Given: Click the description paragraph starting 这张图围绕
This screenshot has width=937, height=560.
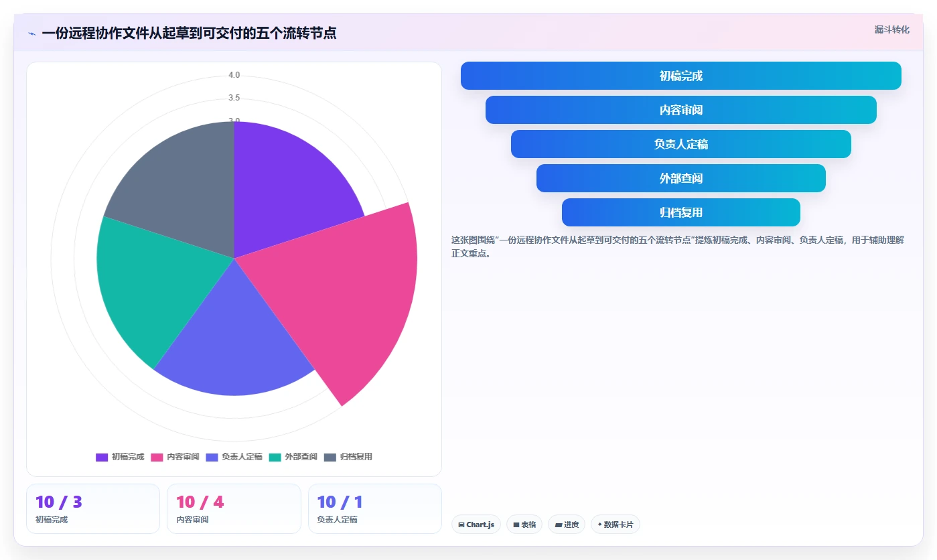Looking at the screenshot, I should pyautogui.click(x=678, y=247).
